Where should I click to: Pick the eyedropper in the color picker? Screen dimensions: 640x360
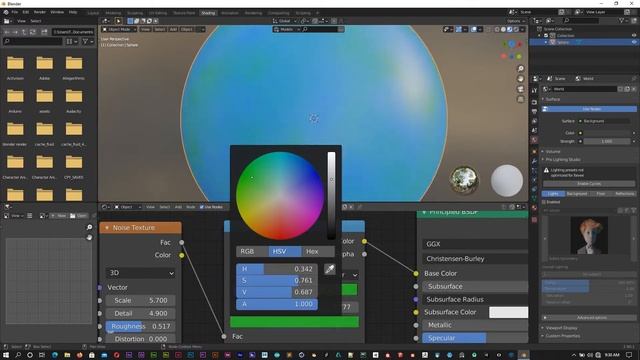(329, 269)
